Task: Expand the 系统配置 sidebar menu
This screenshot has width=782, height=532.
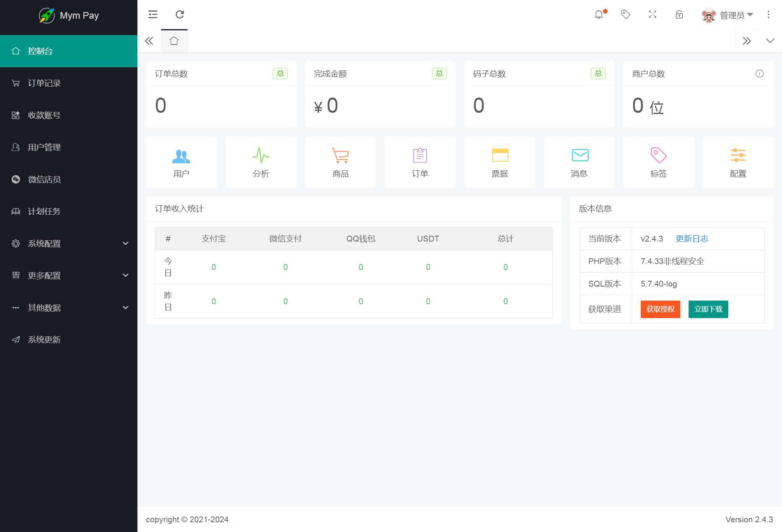Action: click(69, 243)
